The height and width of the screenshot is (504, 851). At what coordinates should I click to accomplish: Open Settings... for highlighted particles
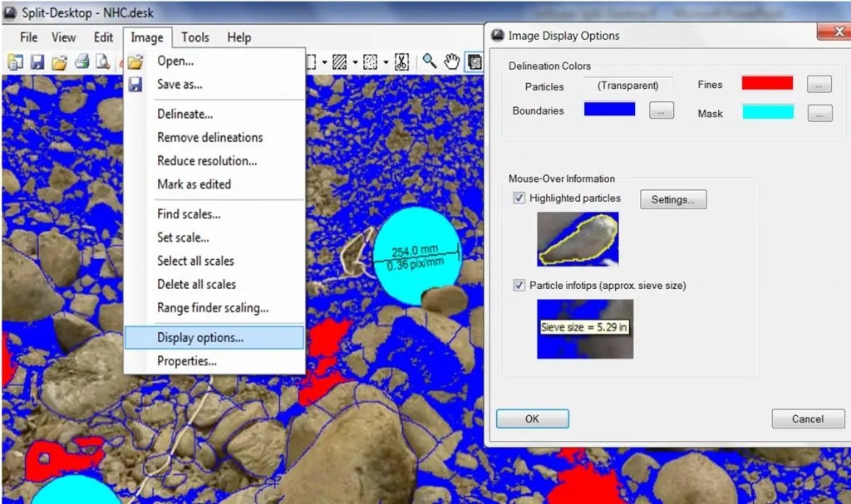(673, 199)
